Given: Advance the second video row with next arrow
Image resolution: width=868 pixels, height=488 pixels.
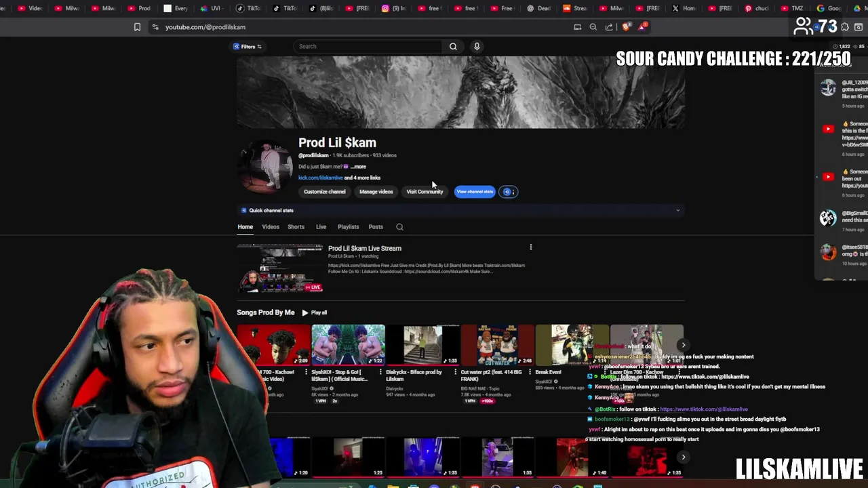Looking at the screenshot, I should [683, 457].
